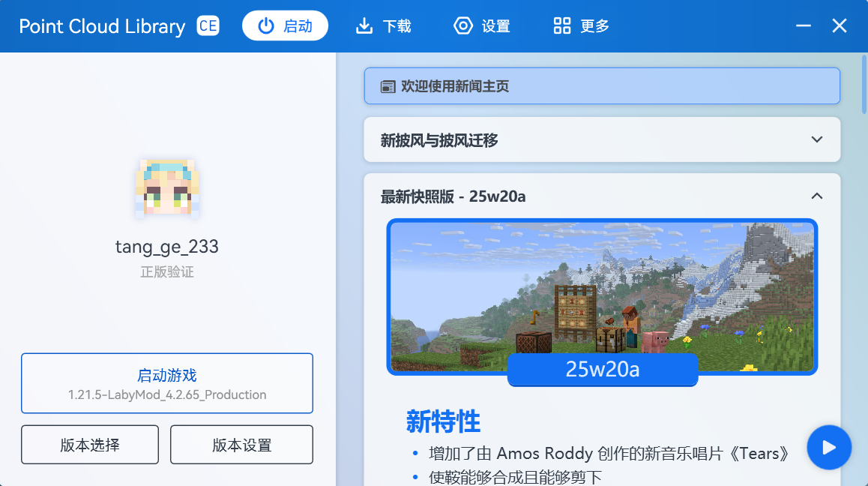This screenshot has width=868, height=486.
Task: Click the download arrow icon
Action: point(364,26)
